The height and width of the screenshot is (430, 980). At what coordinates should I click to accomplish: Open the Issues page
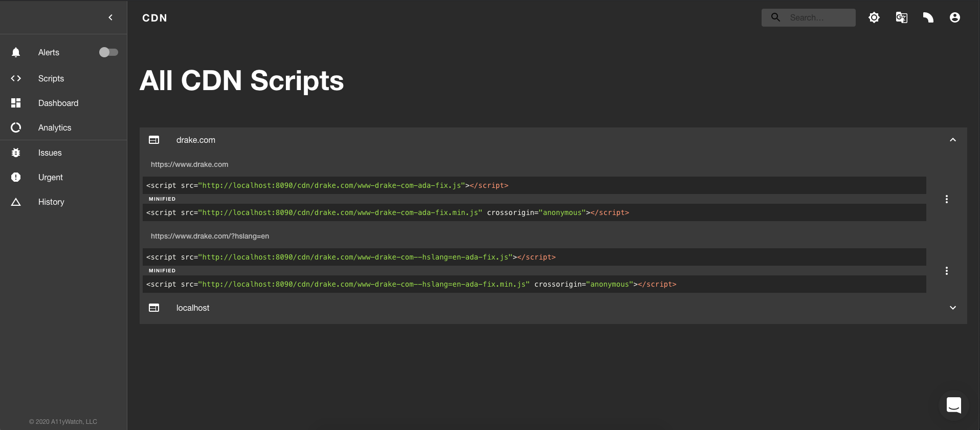click(x=50, y=153)
